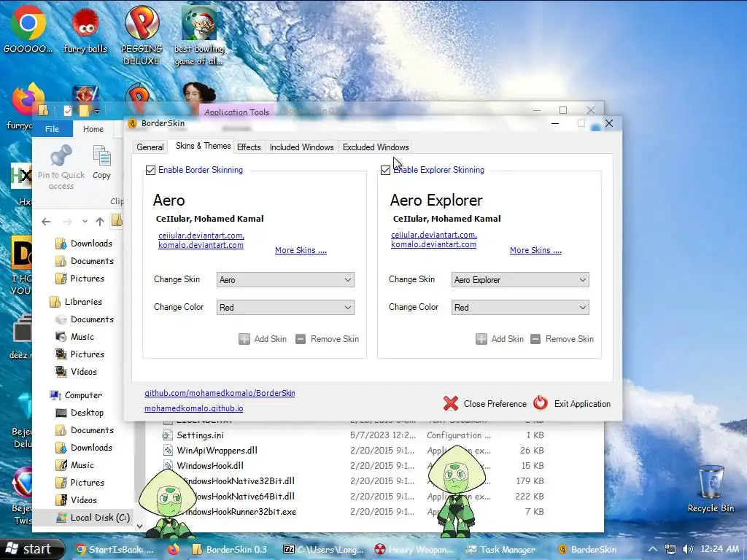
Task: Open best bowling game desktop icon
Action: [198, 36]
